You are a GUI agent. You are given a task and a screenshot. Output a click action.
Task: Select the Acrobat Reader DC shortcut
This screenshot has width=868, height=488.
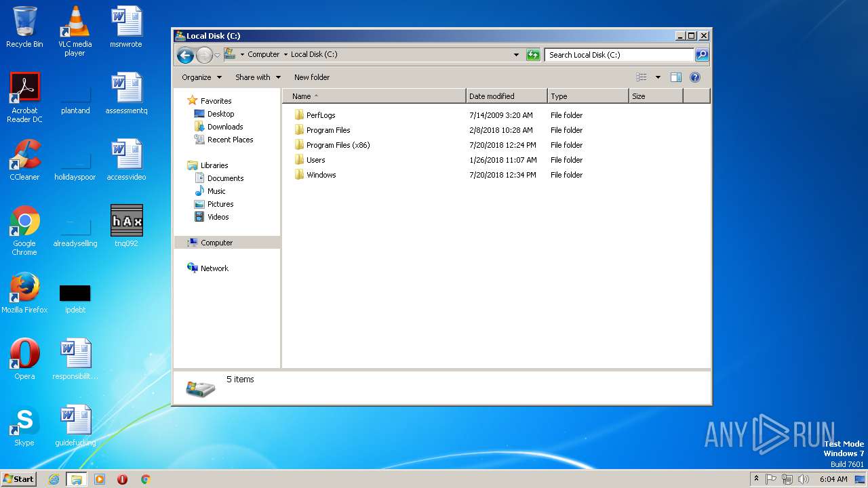coord(24,98)
